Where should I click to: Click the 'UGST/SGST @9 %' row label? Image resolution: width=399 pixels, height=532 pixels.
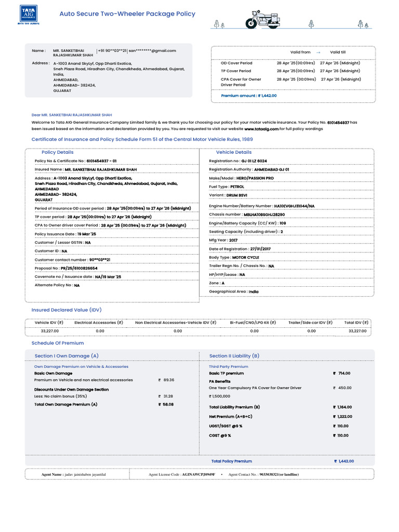pos(225,426)
